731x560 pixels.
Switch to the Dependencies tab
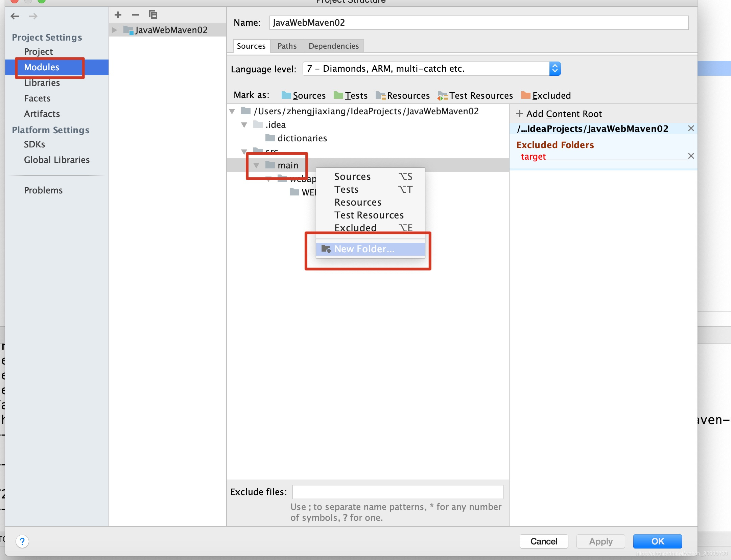coord(333,46)
